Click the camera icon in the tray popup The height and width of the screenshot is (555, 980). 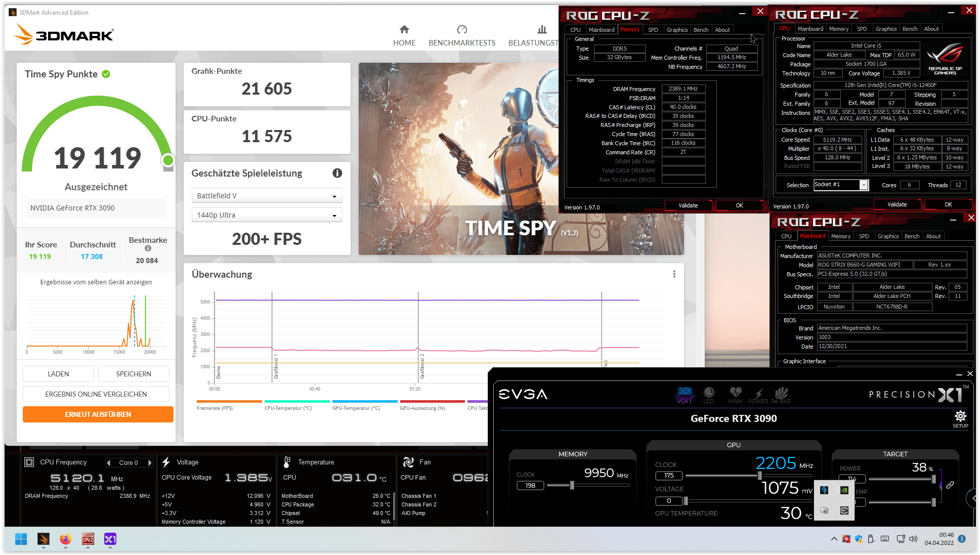click(824, 510)
